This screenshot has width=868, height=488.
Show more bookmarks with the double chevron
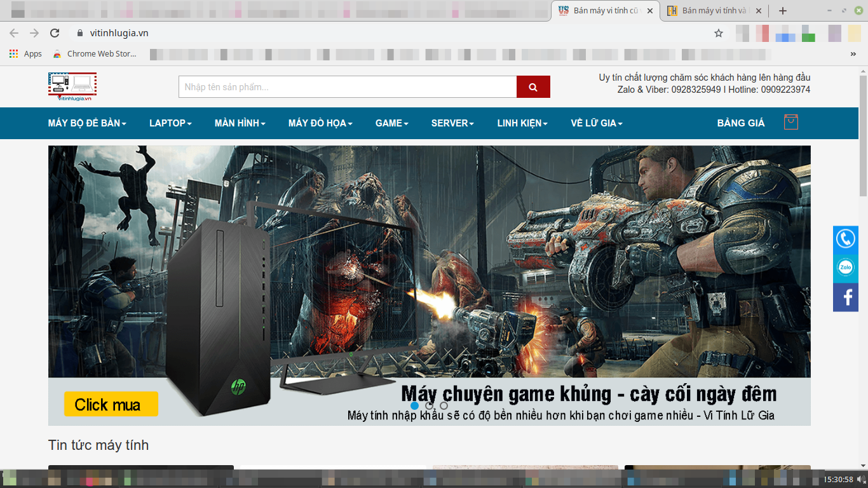click(853, 54)
